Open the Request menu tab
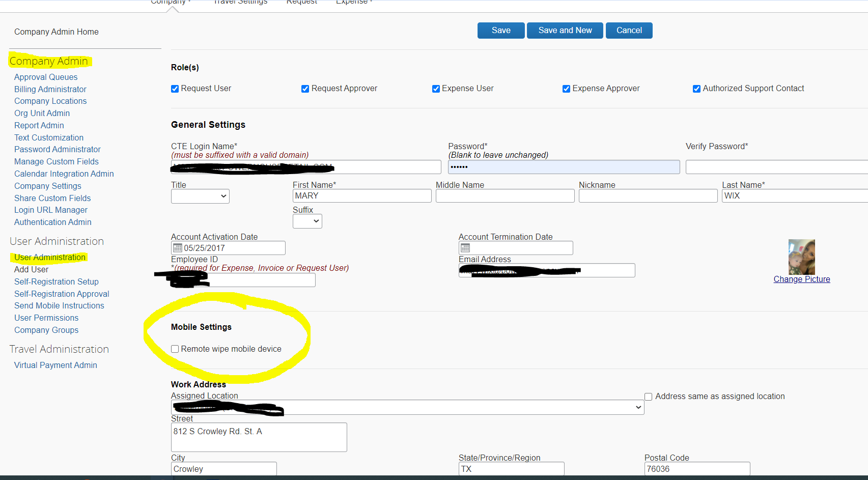This screenshot has height=480, width=868. 301,3
